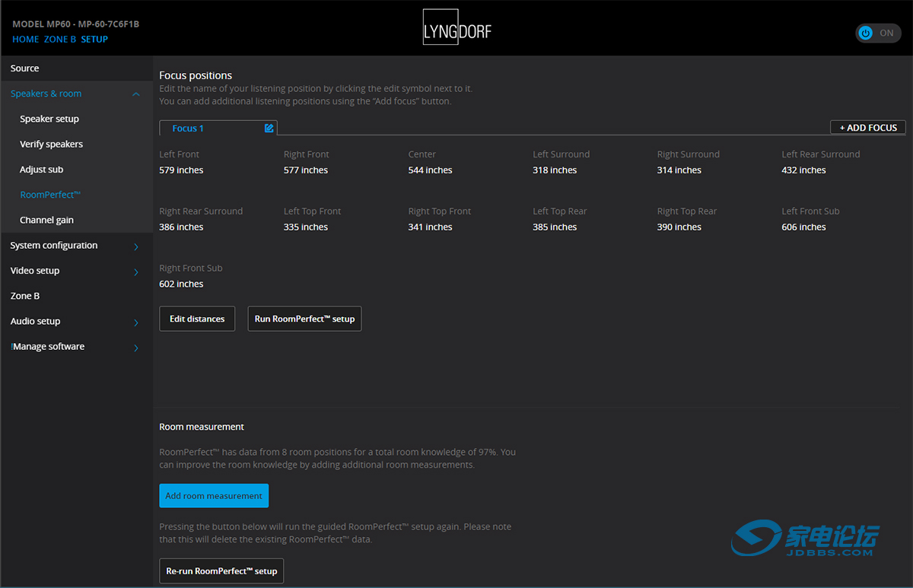Viewport: 913px width, 588px height.
Task: Expand the System configuration section
Action: [136, 246]
